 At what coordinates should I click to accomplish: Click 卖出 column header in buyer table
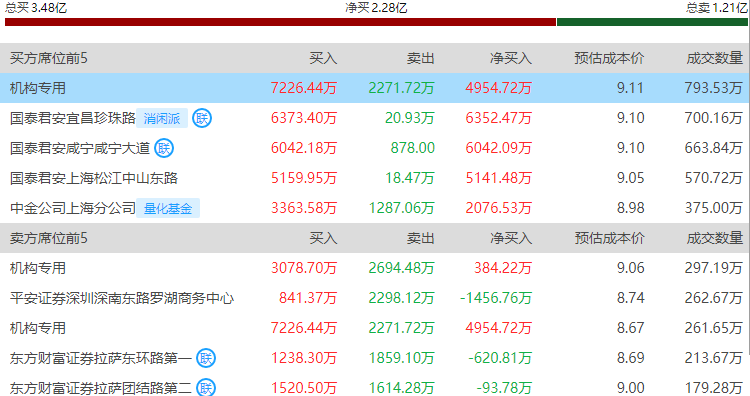click(420, 58)
